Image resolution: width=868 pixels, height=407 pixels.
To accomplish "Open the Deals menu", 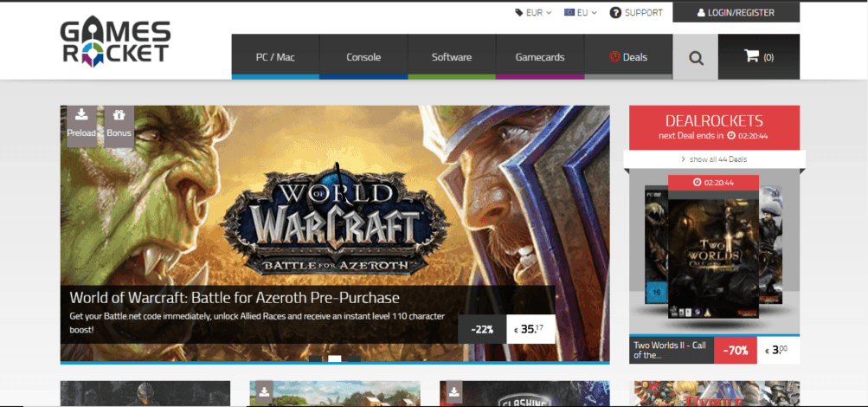I will click(628, 56).
